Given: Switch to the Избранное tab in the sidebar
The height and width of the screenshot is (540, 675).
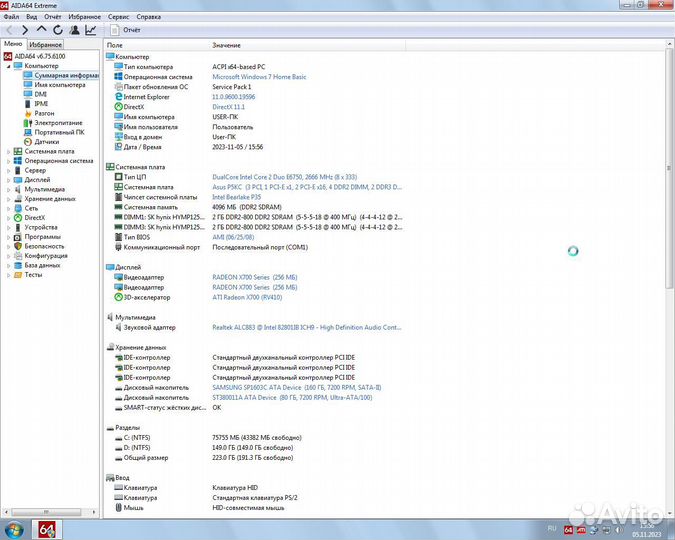Looking at the screenshot, I should [x=46, y=44].
